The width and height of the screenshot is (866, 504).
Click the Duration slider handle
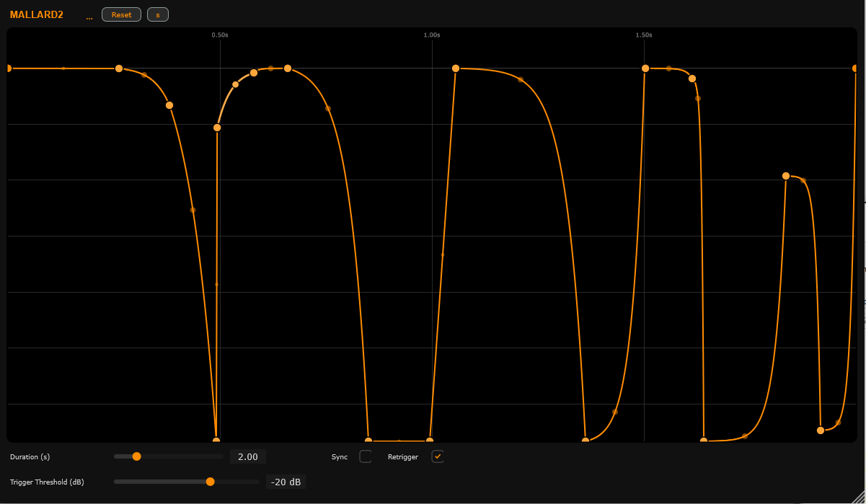136,456
